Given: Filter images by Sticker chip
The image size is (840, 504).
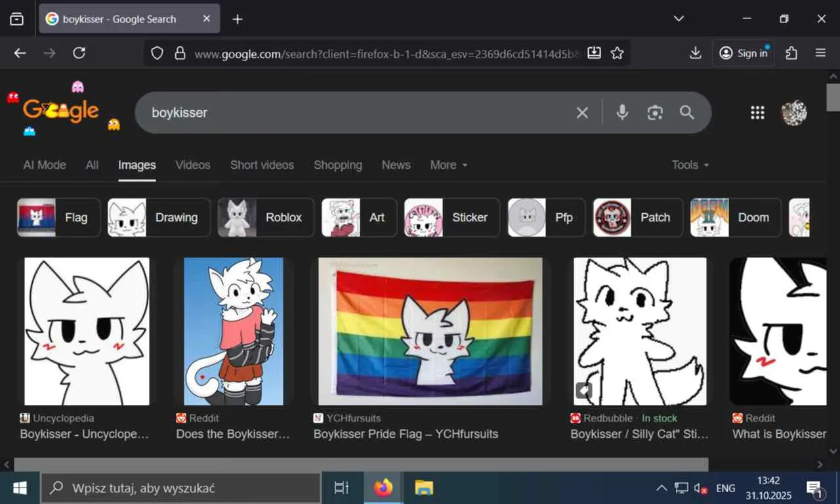Looking at the screenshot, I should 451,217.
